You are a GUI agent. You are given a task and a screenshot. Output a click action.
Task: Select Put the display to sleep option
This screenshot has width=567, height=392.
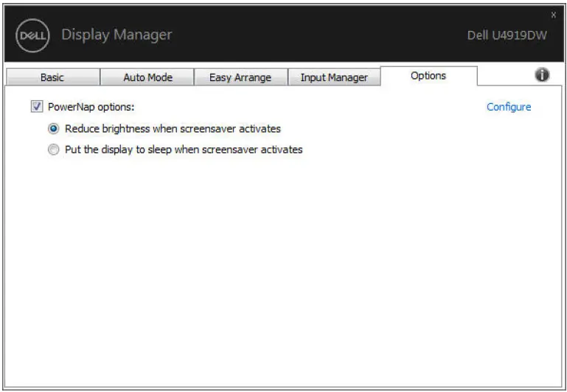click(x=54, y=150)
